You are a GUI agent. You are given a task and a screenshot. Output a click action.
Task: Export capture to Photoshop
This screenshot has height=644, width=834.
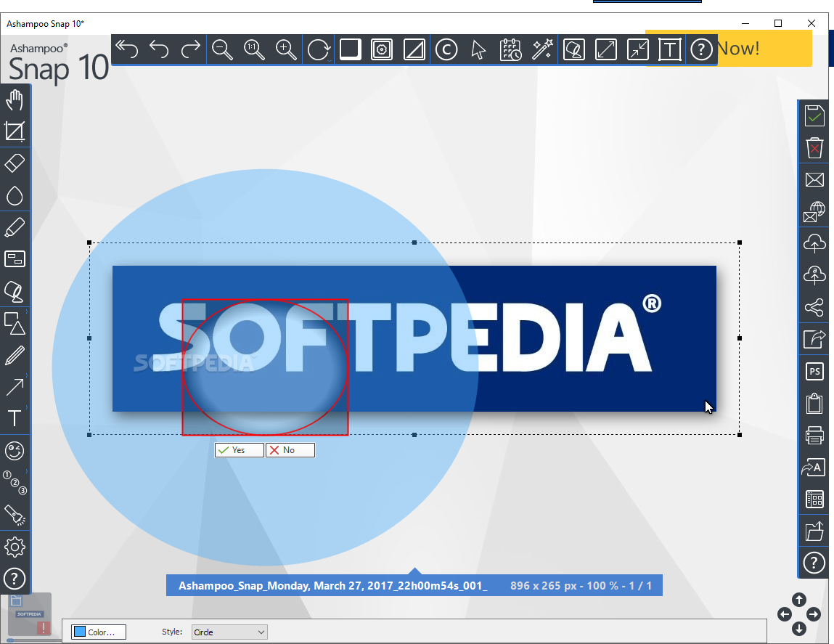click(x=814, y=371)
